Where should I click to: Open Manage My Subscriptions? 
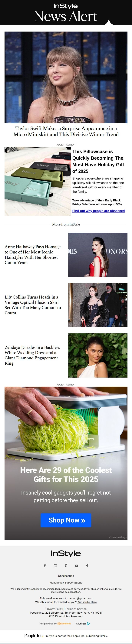(66, 582)
